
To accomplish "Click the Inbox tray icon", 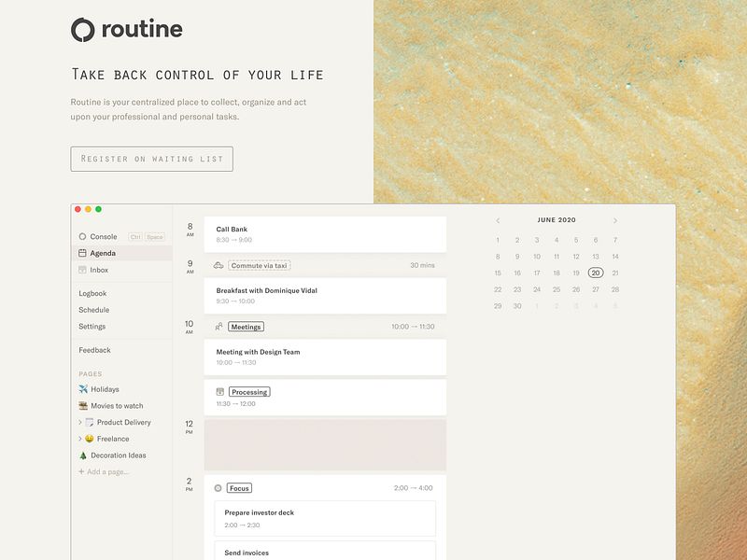I will [82, 270].
